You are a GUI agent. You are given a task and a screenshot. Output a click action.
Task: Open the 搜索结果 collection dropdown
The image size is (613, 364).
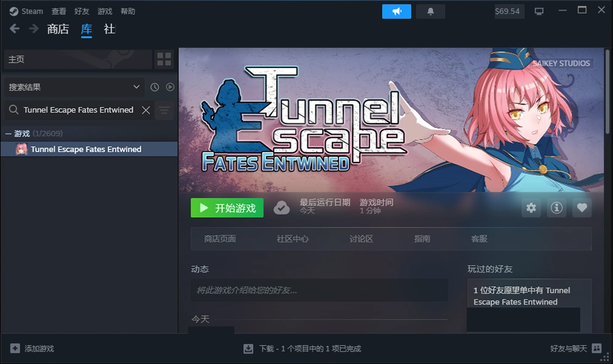[74, 87]
